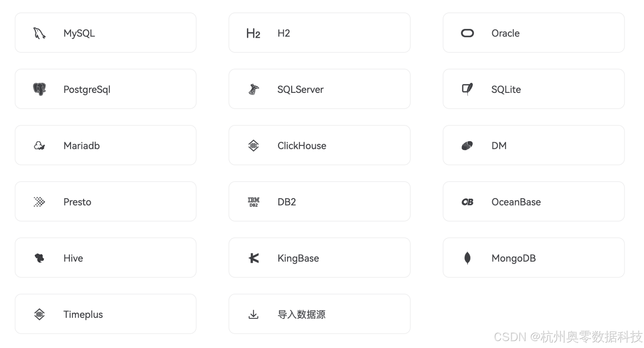
Task: Select the Mariadb text label
Action: click(x=81, y=146)
